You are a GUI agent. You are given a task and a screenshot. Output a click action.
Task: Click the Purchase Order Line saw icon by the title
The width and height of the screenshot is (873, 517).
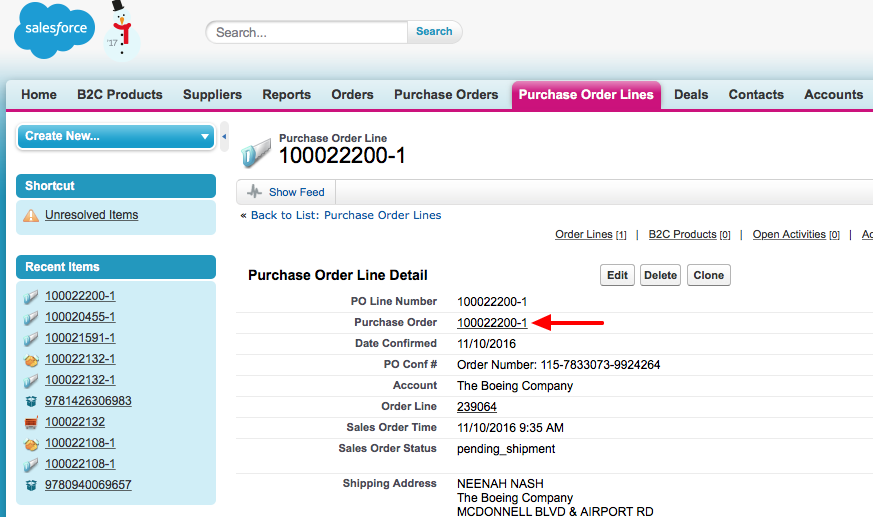[x=256, y=153]
